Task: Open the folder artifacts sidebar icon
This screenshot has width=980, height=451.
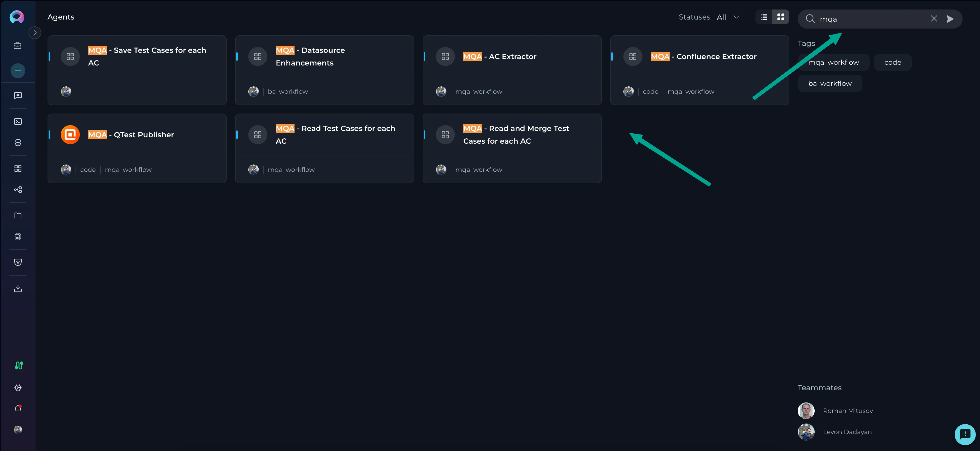Action: [18, 216]
